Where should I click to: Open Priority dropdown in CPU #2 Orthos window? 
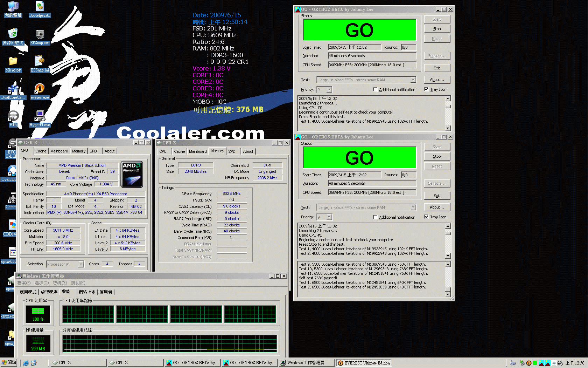[329, 217]
